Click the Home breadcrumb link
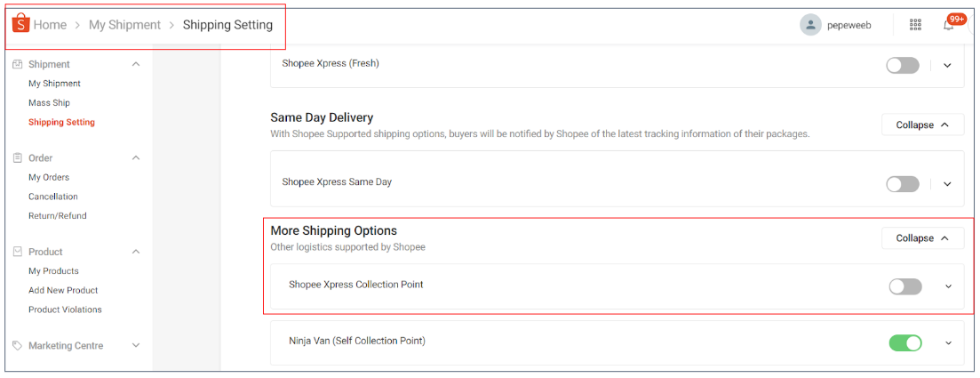Screen dimensions: 980x378 coord(50,25)
